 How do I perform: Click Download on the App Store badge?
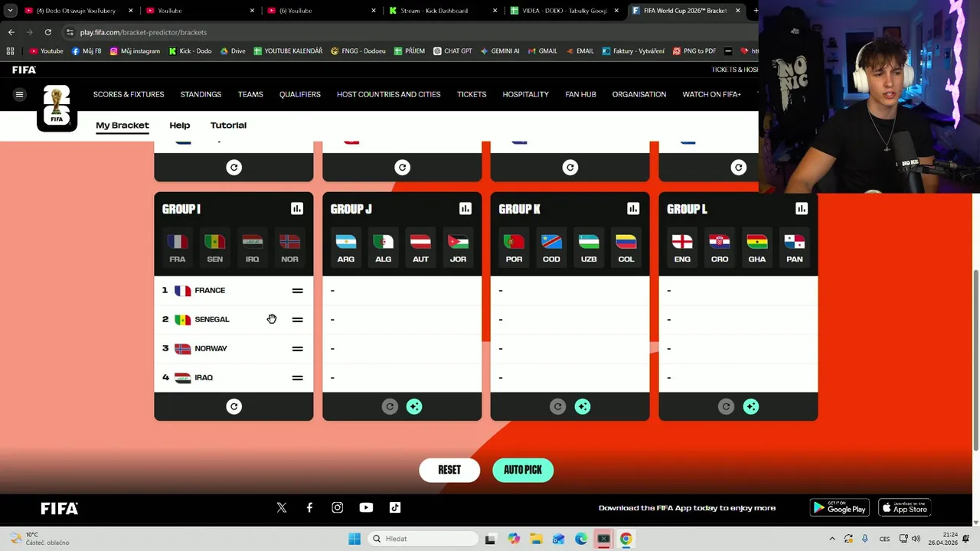pos(905,508)
